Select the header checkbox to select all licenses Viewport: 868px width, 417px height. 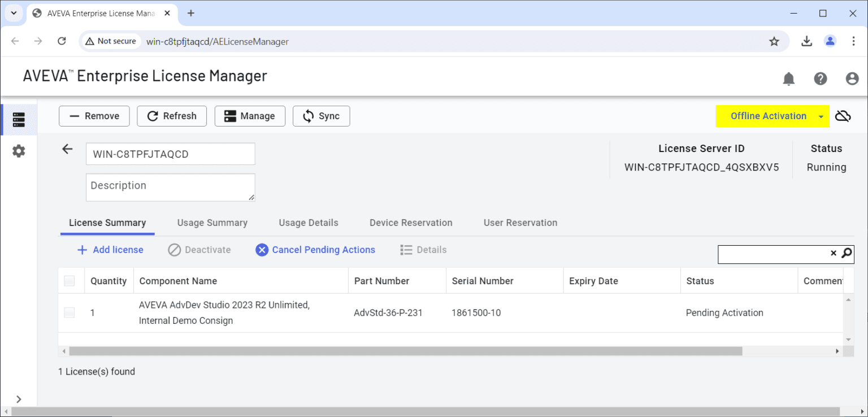(69, 280)
